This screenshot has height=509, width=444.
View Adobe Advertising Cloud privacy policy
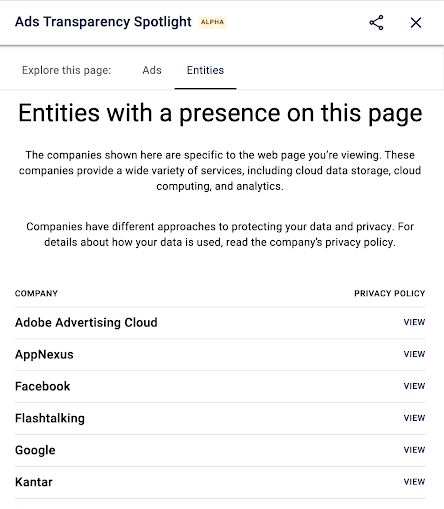(414, 322)
